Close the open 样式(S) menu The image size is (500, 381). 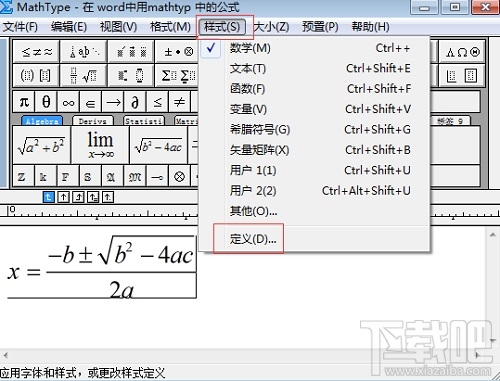[x=222, y=27]
